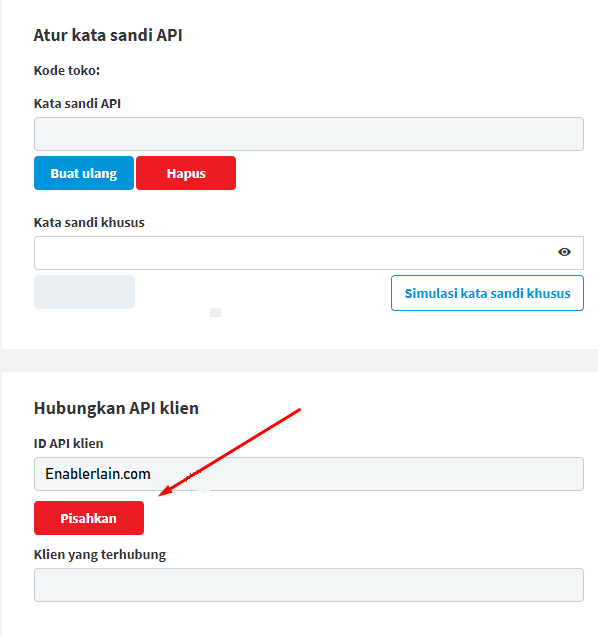Open Simulasi kata sandi khusus
This screenshot has height=636, width=598.
(487, 293)
